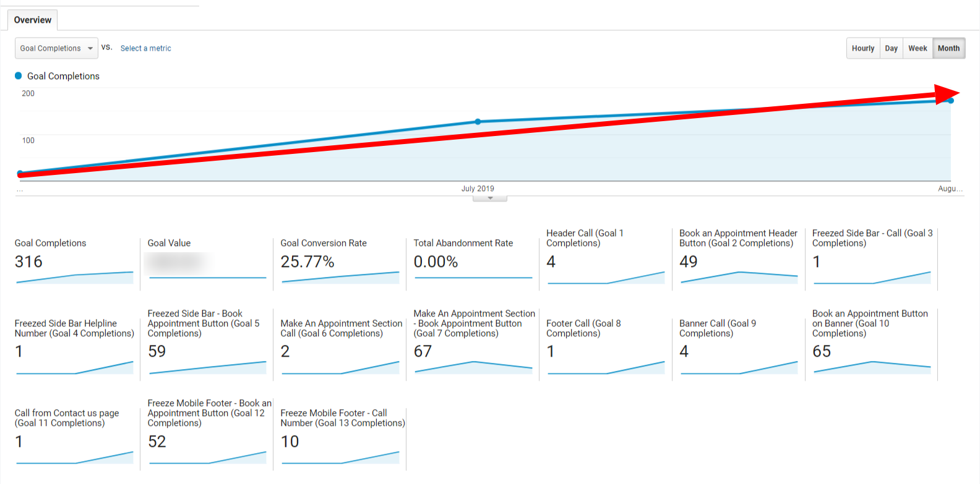Switch the chart to Hourly granularity
Screen dimensions: 980x484
pyautogui.click(x=863, y=48)
